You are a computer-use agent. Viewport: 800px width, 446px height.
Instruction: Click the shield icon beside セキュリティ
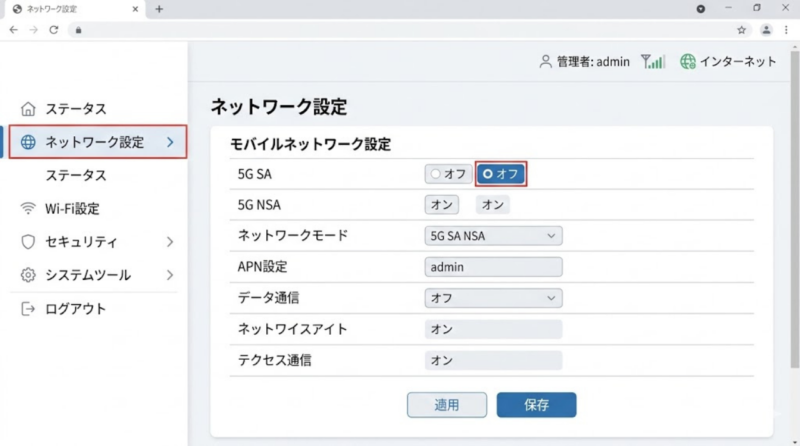click(x=28, y=241)
